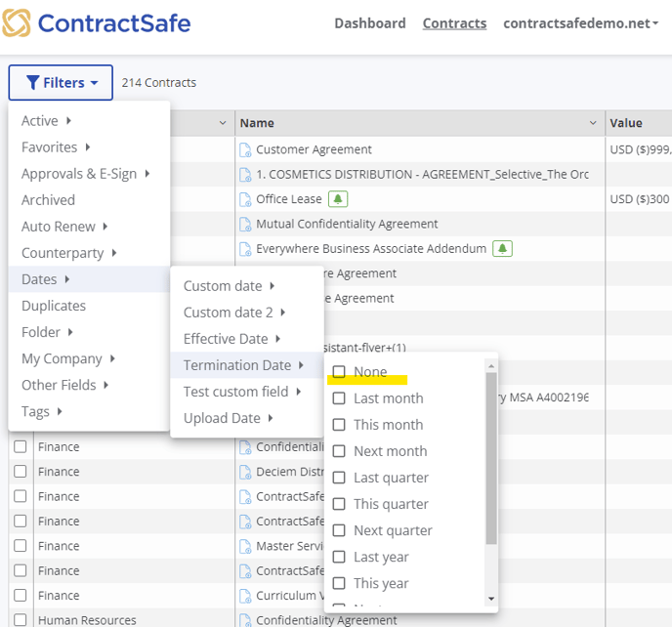
Task: Open the Termination Date submenu
Action: click(x=247, y=365)
